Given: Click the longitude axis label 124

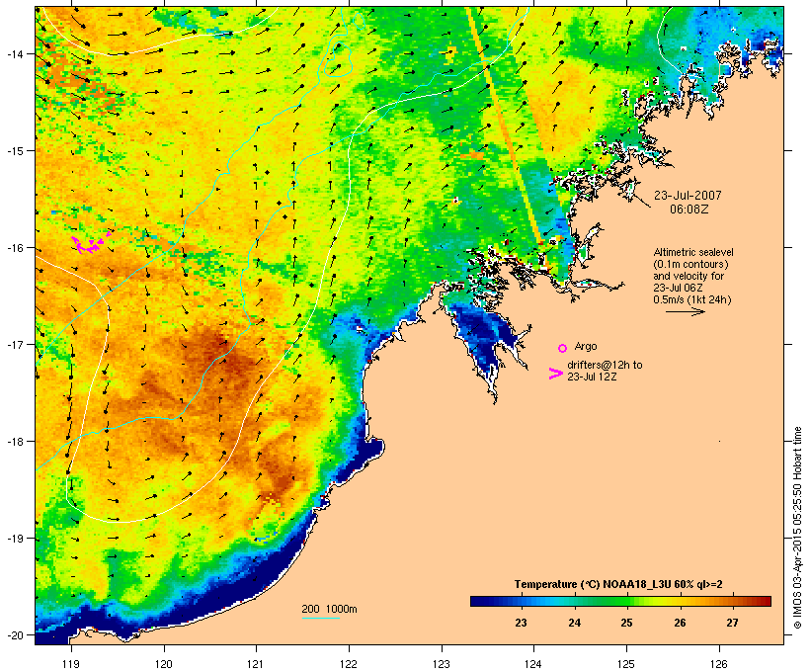Looking at the screenshot, I should point(533,664).
